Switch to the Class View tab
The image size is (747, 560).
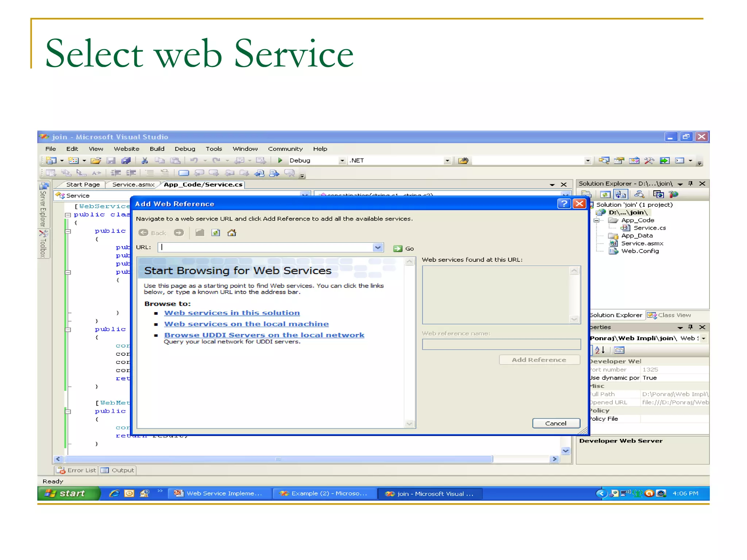(x=670, y=315)
